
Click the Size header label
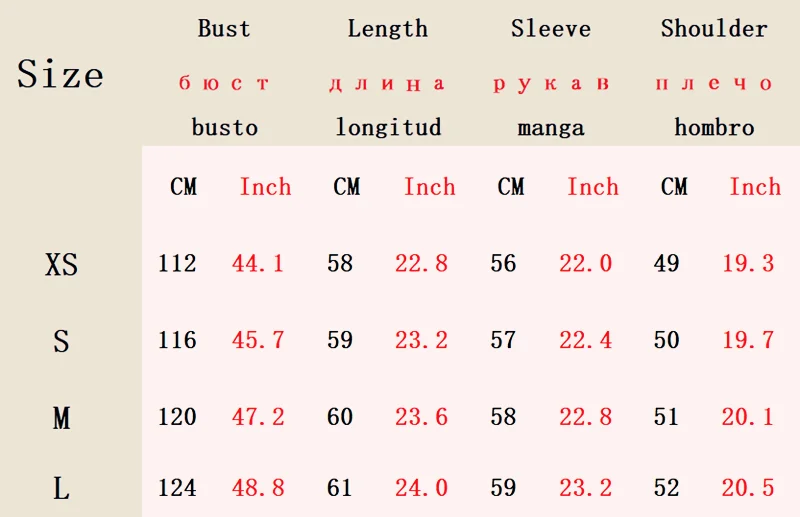click(60, 73)
